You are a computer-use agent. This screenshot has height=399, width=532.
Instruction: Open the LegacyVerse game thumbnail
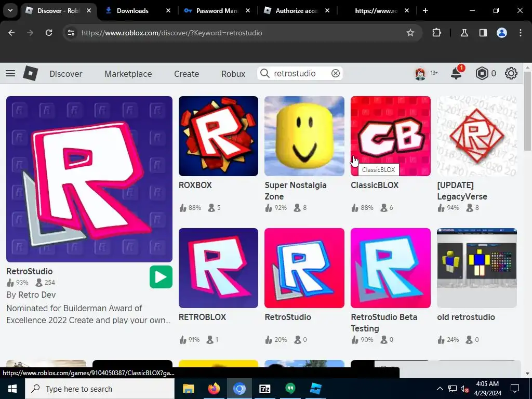[477, 136]
